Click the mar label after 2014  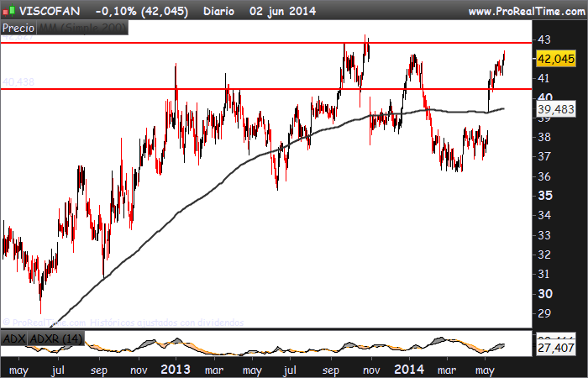(x=447, y=370)
